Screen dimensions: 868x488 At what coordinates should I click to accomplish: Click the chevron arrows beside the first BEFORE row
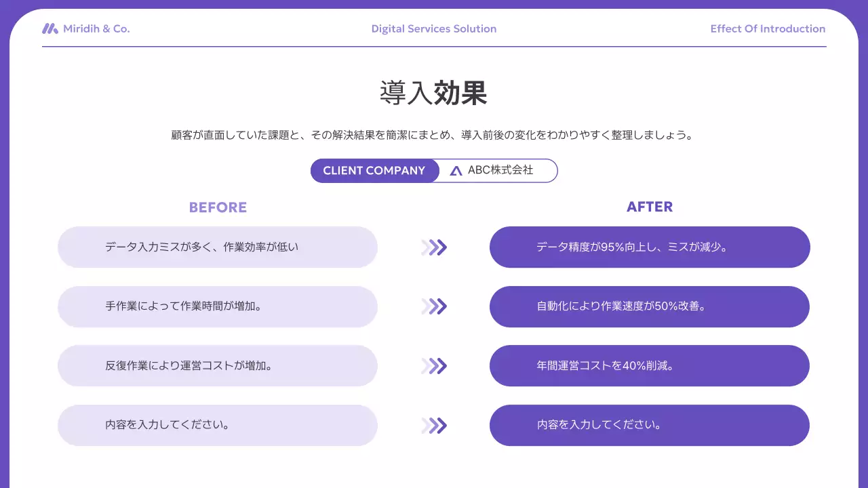click(434, 247)
